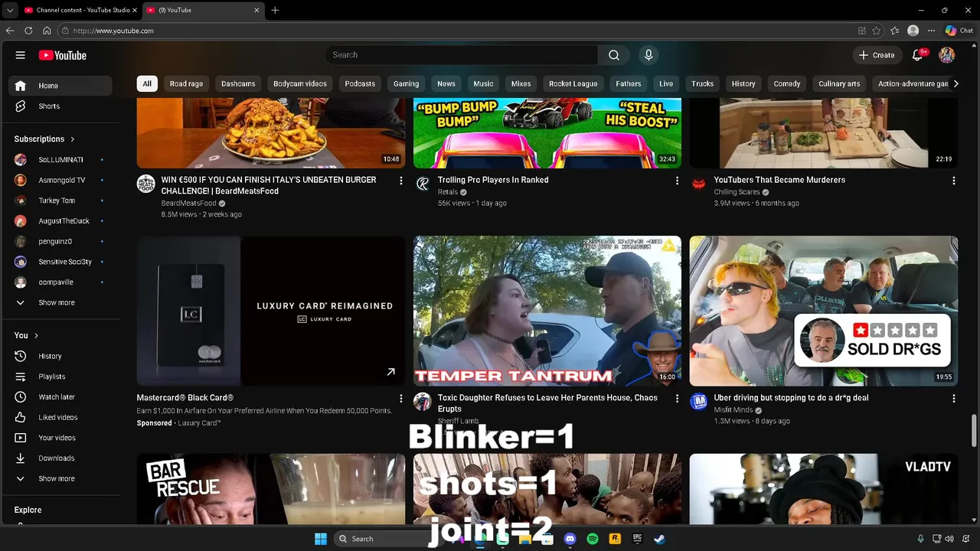The image size is (980, 551).
Task: Open a new browser tab
Action: [x=275, y=10]
